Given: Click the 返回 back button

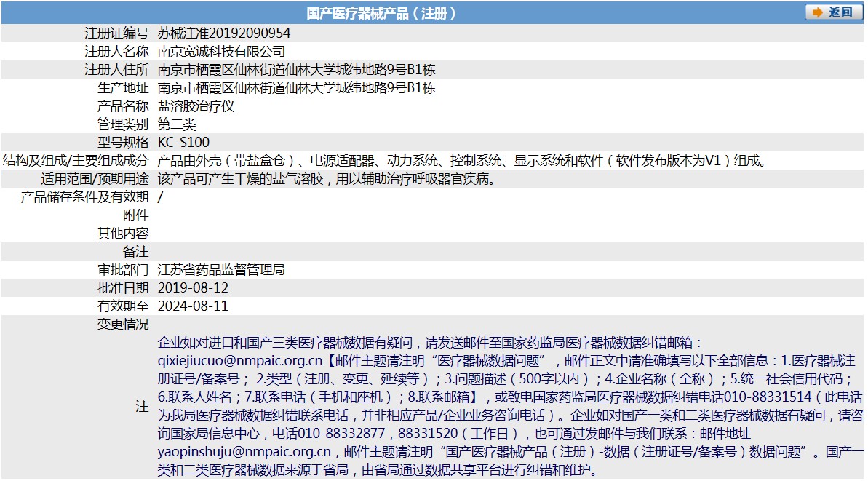Looking at the screenshot, I should (x=834, y=12).
